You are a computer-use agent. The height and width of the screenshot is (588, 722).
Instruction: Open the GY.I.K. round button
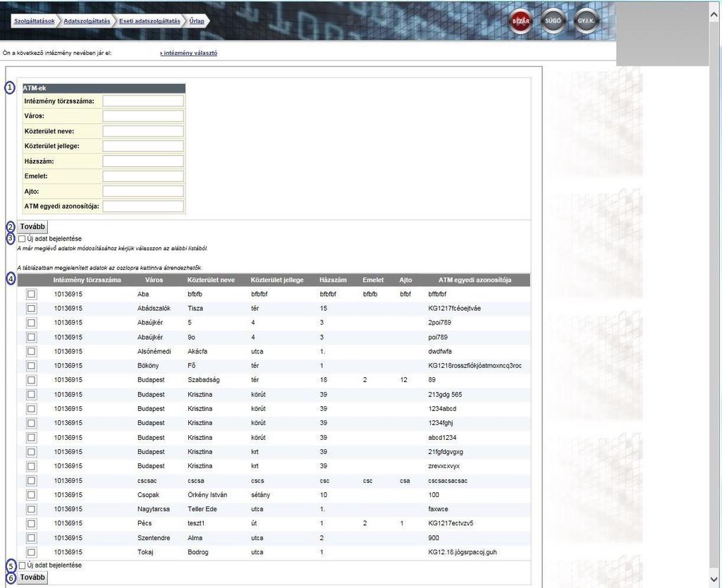pyautogui.click(x=586, y=20)
